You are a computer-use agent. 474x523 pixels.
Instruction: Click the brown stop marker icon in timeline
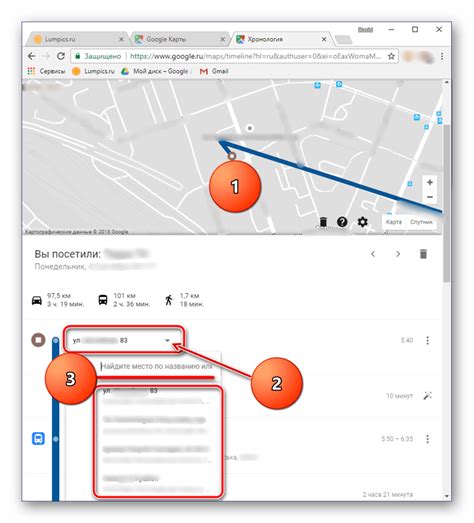point(38,340)
